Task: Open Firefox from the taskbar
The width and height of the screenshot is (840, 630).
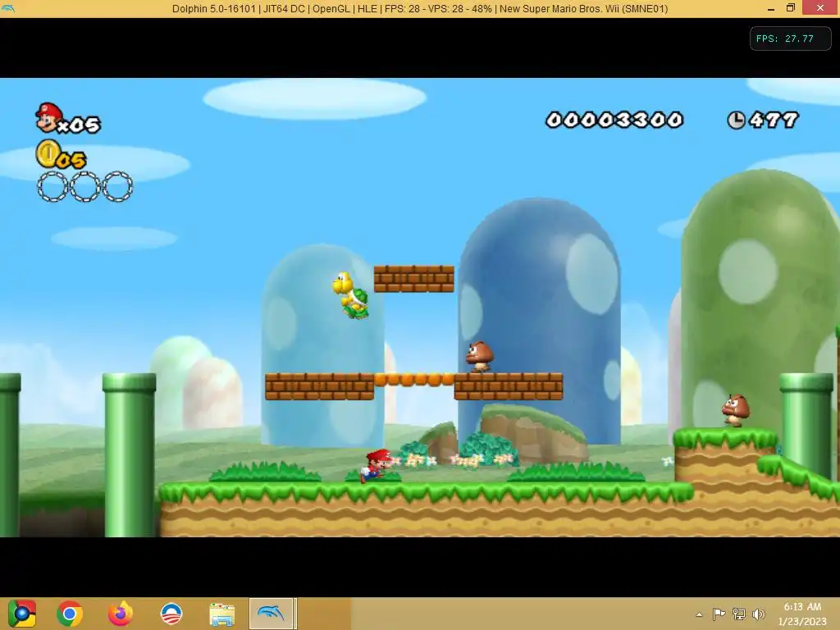Action: pos(120,614)
